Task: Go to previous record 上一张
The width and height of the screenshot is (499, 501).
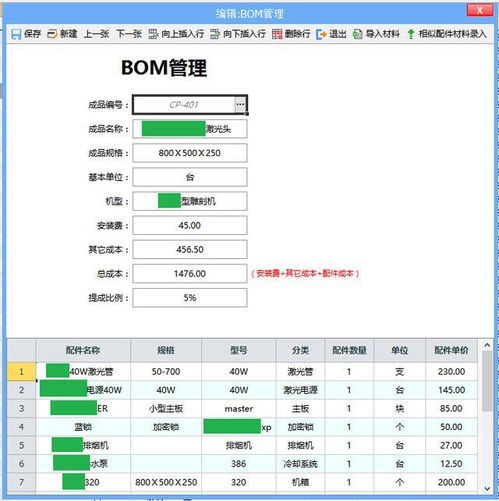Action: point(96,34)
